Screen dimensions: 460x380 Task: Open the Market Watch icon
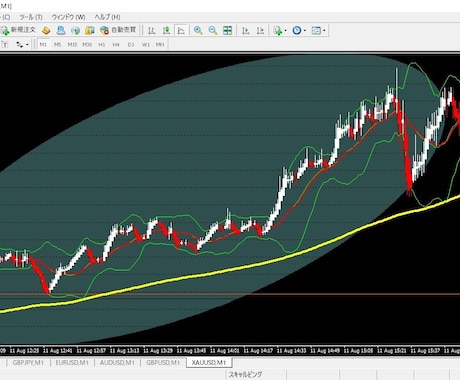click(x=61, y=31)
